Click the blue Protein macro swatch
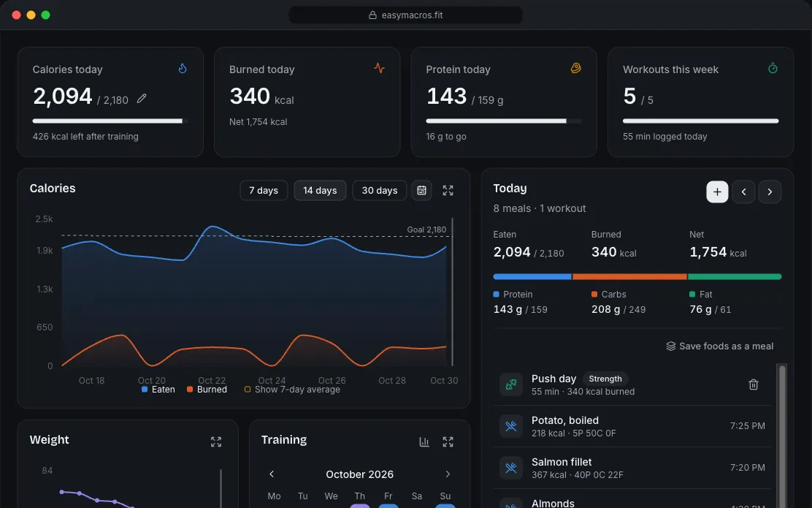Viewport: 812px width, 508px height. (x=496, y=294)
